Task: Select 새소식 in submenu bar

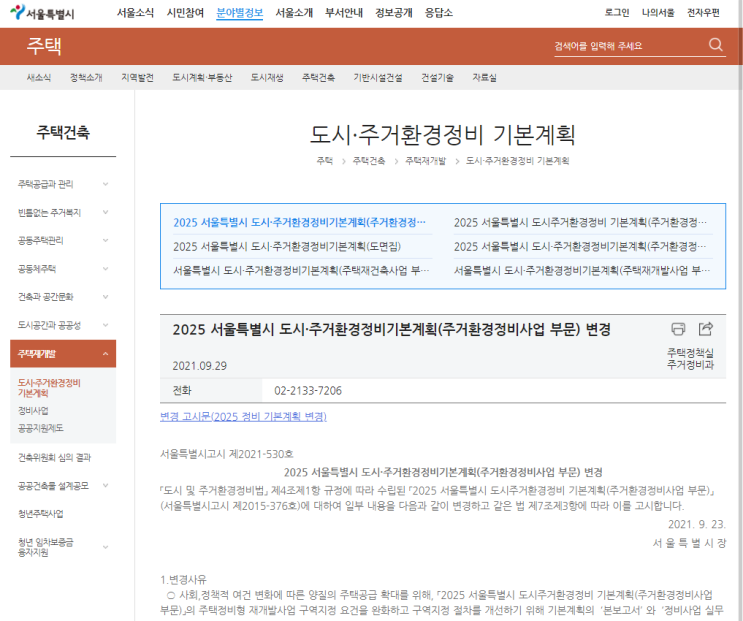Action: [x=39, y=78]
